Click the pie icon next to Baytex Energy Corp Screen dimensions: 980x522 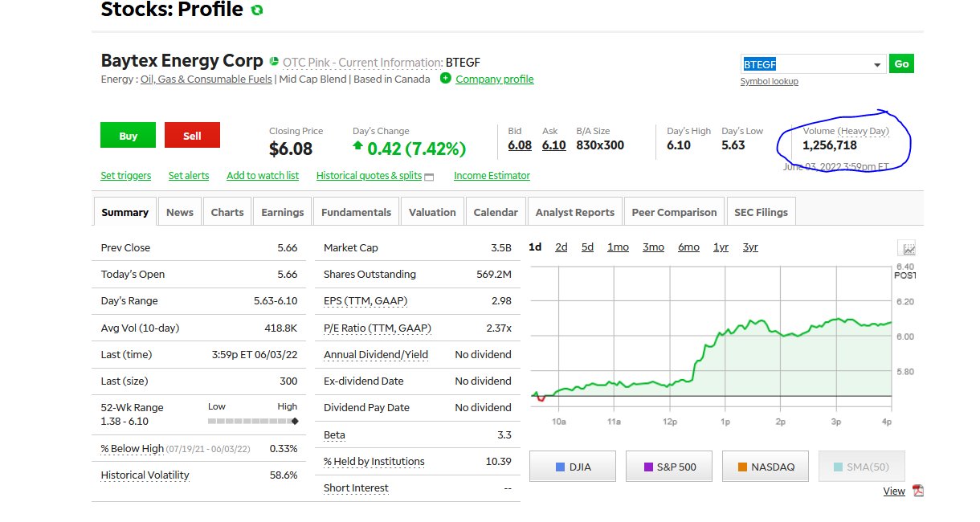pos(274,61)
